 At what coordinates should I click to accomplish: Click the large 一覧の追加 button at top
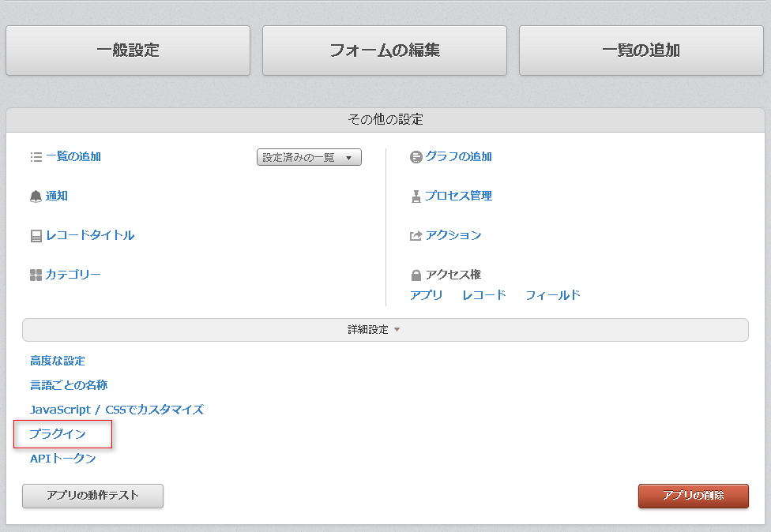point(641,51)
